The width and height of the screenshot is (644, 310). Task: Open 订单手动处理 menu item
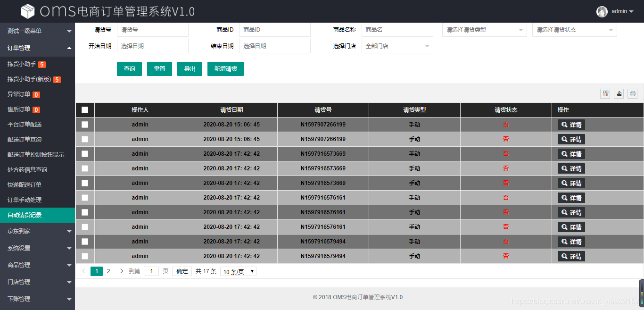click(37, 200)
